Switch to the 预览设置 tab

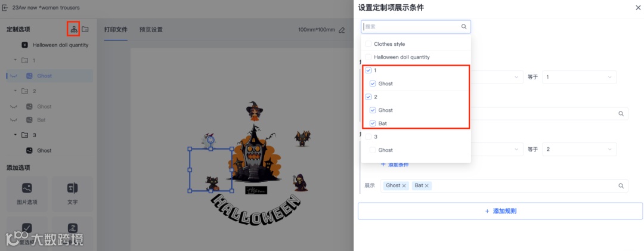(151, 30)
